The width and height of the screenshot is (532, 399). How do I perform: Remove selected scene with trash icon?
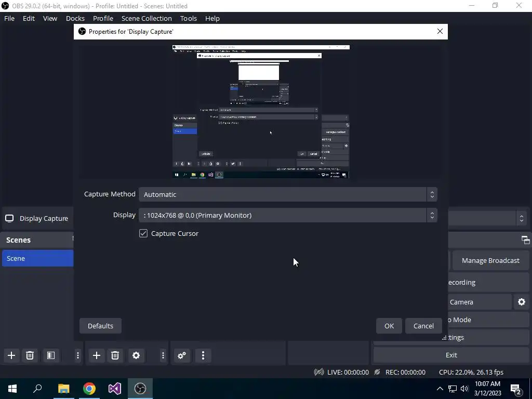pos(30,355)
